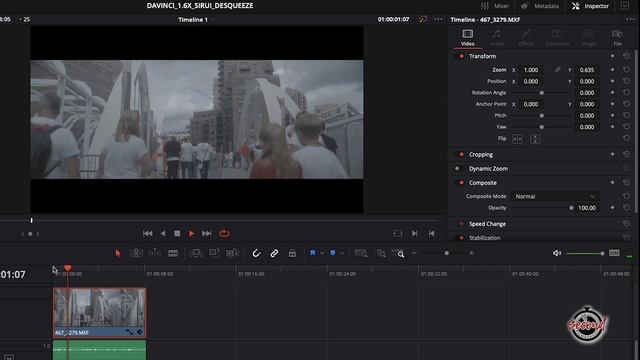
Task: Adjust the Opacity slider handle
Action: 571,208
